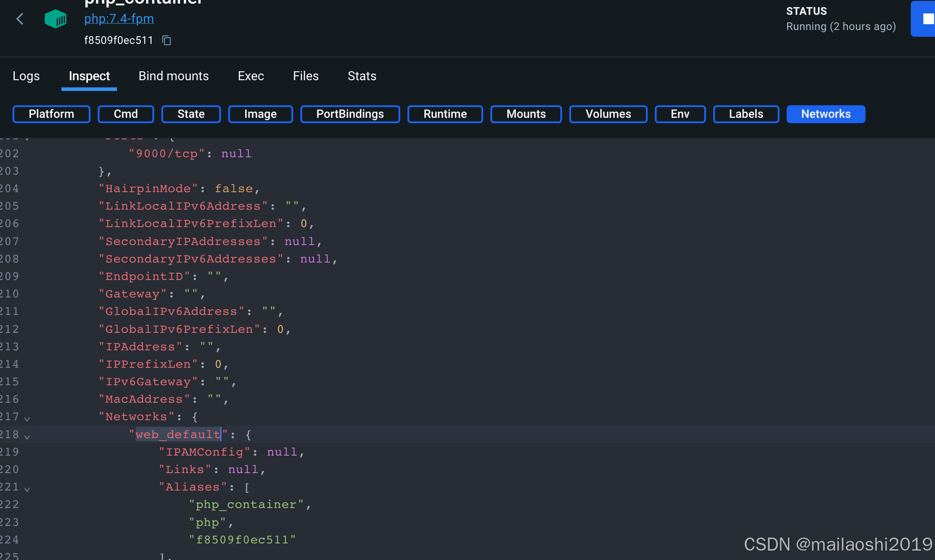The image size is (935, 560).
Task: Switch to the Stats tab
Action: 361,76
